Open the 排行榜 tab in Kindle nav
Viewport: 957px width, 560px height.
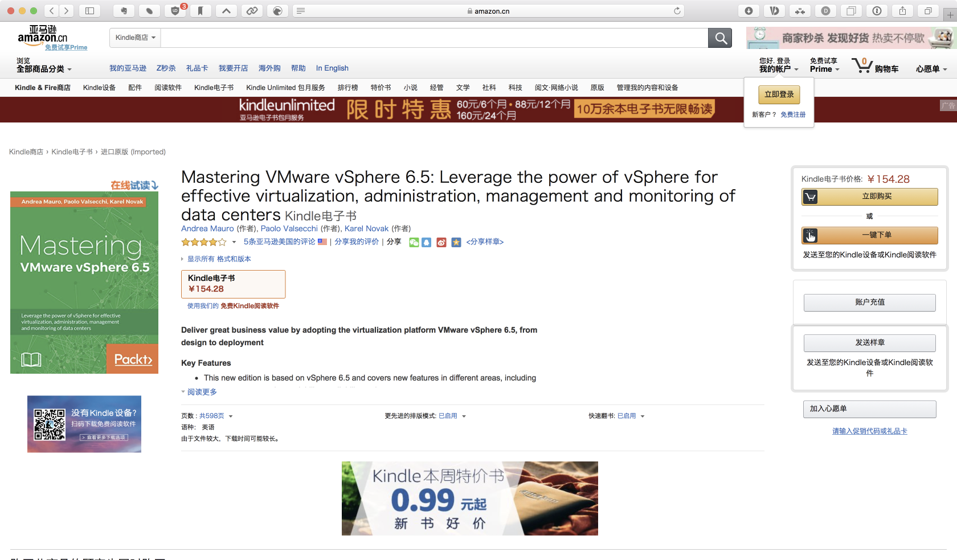coord(347,87)
